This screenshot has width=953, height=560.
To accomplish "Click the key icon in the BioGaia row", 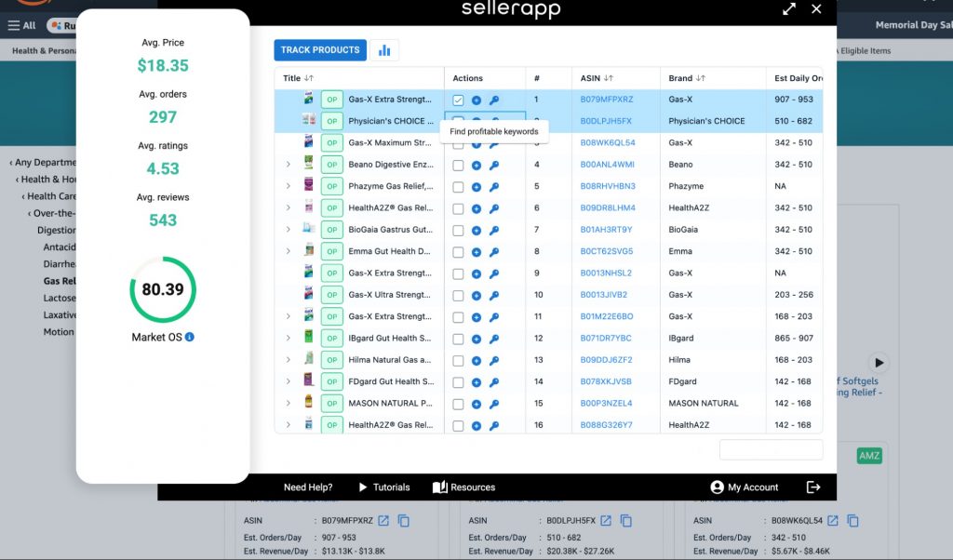I will point(494,230).
